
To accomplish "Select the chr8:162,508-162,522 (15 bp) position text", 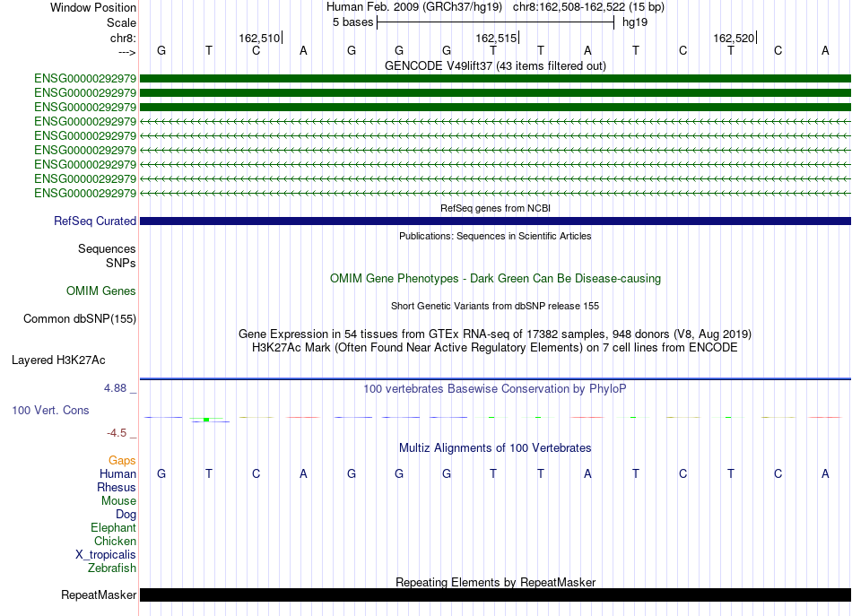I will [x=588, y=7].
